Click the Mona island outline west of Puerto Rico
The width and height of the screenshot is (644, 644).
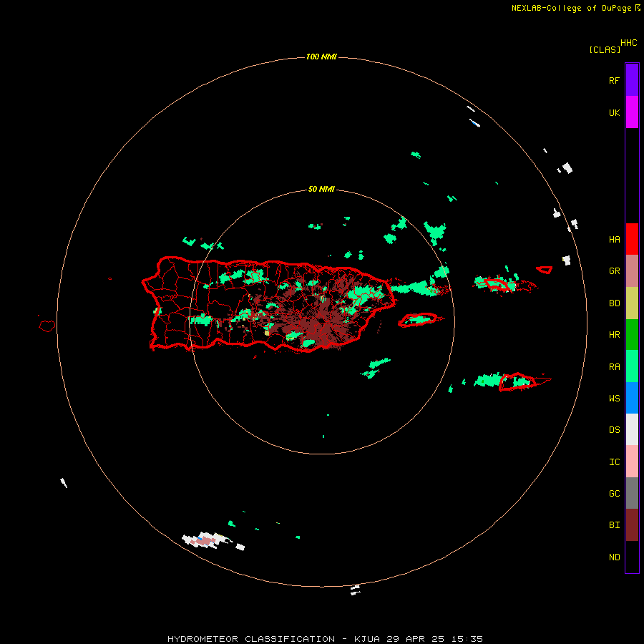coord(47,326)
